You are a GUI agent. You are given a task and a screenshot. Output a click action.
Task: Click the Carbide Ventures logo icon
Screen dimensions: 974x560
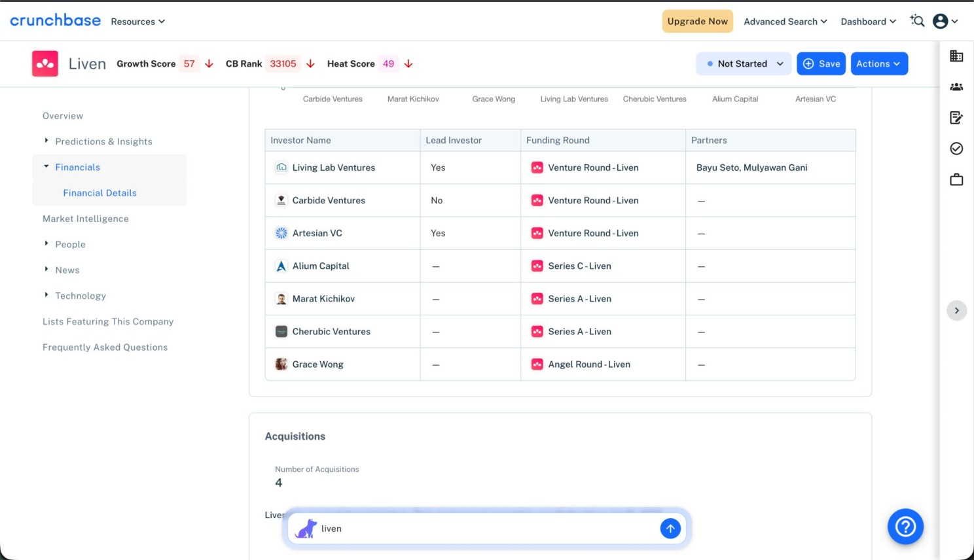point(281,200)
